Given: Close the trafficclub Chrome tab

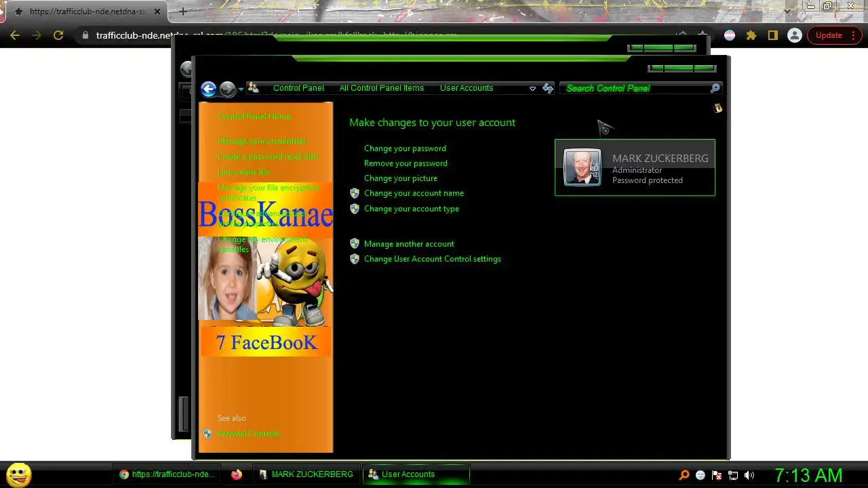Looking at the screenshot, I should pyautogui.click(x=157, y=12).
